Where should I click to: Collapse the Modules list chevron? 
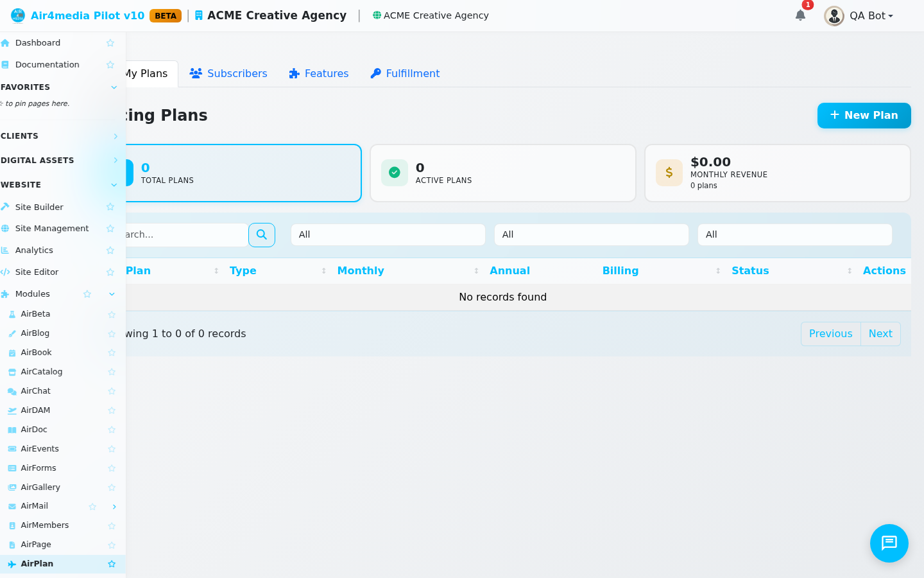point(112,294)
